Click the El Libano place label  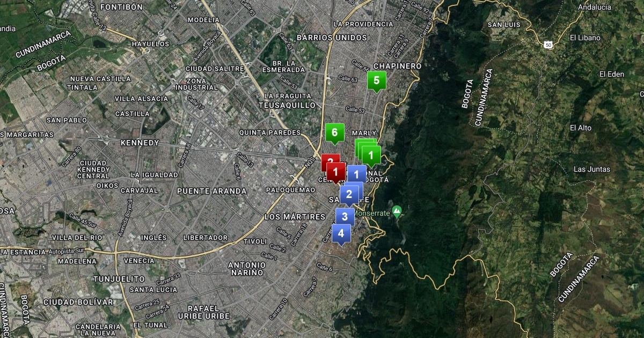[584, 38]
